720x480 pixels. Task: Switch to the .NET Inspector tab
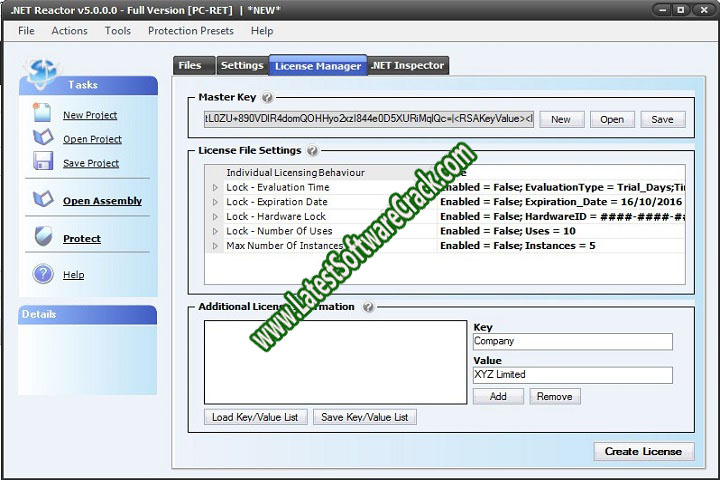tap(408, 66)
